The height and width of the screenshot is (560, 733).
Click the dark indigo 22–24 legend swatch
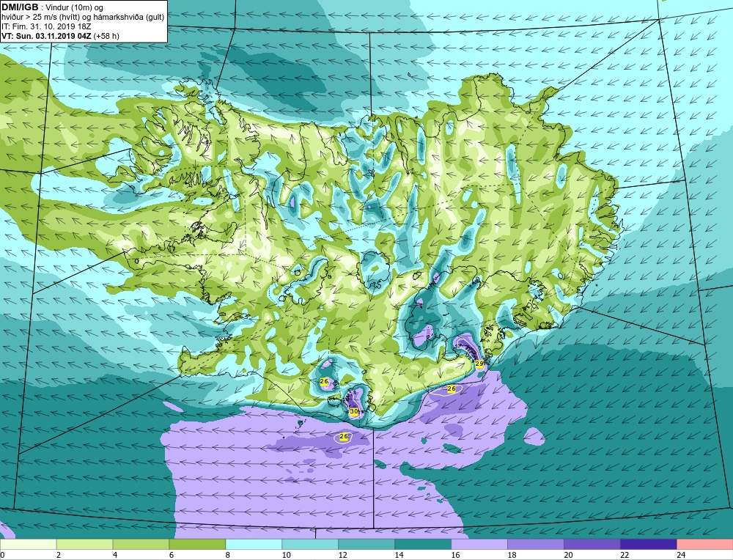[649, 544]
